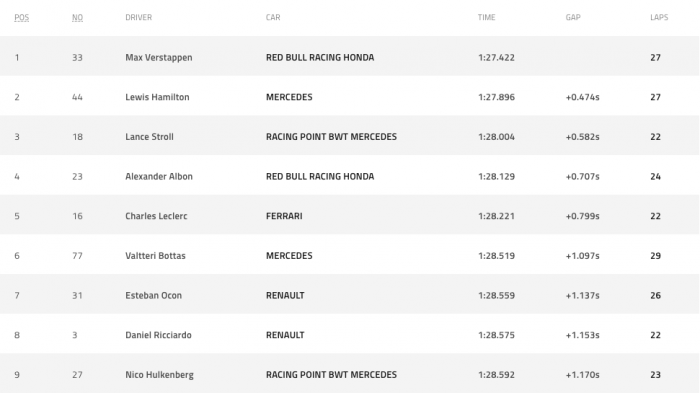Image resolution: width=700 pixels, height=393 pixels.
Task: Open Alexander Albon driver entry
Action: pyautogui.click(x=159, y=176)
